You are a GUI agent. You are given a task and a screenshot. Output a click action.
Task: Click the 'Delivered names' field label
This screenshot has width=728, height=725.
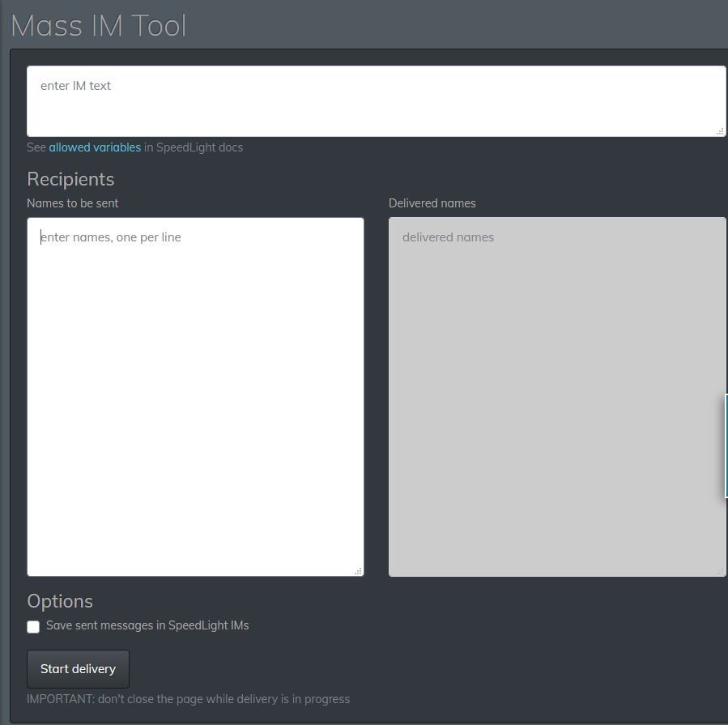(x=432, y=203)
